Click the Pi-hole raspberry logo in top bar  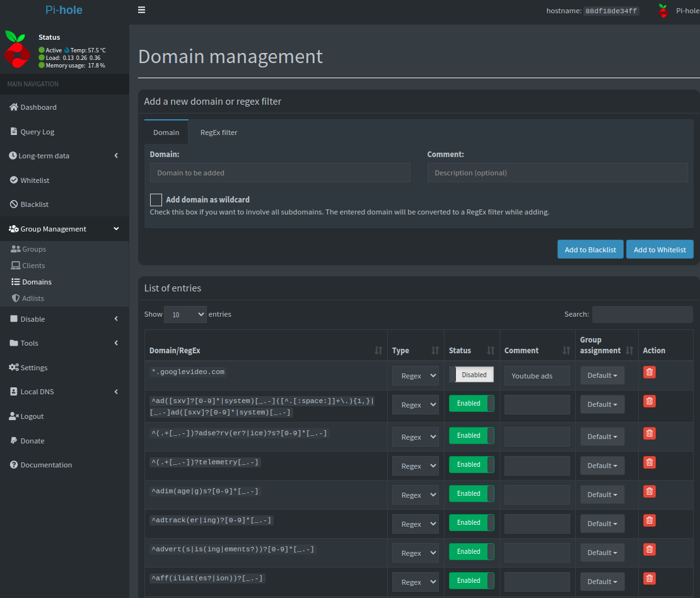point(663,11)
